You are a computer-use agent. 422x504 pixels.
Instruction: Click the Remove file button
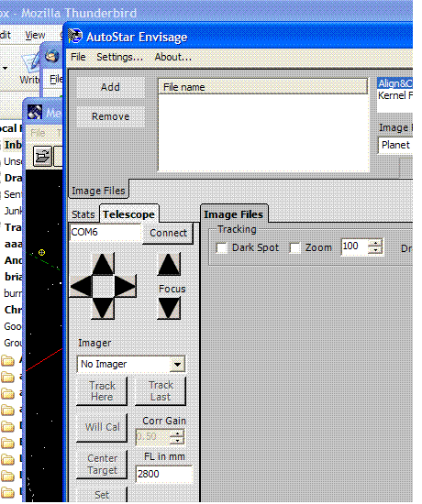coord(110,116)
